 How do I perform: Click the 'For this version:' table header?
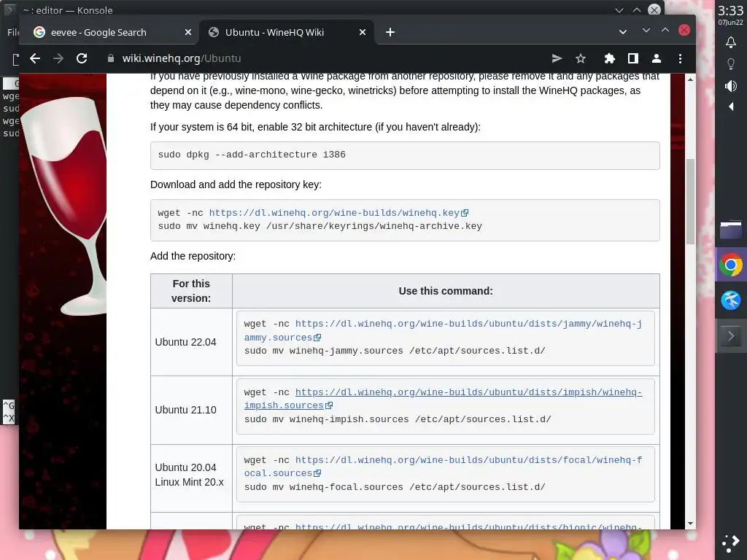191,291
